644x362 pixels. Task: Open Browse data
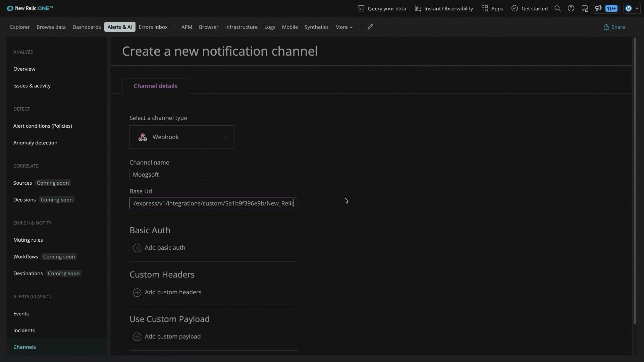[51, 27]
